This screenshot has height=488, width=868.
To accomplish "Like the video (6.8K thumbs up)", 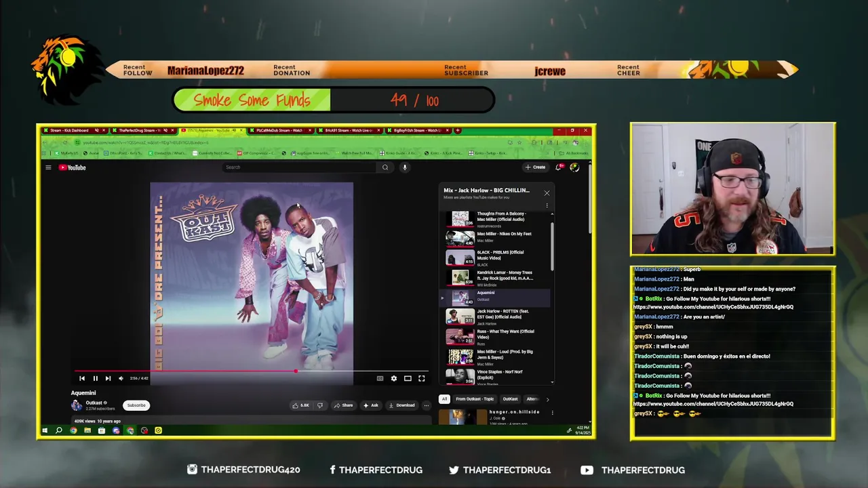I will click(300, 405).
